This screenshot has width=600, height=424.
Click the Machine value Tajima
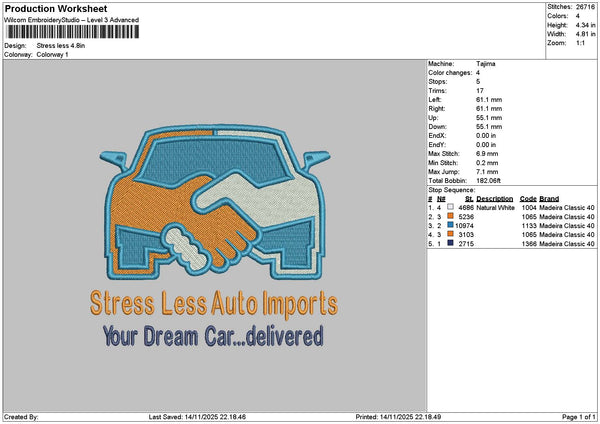coord(487,64)
